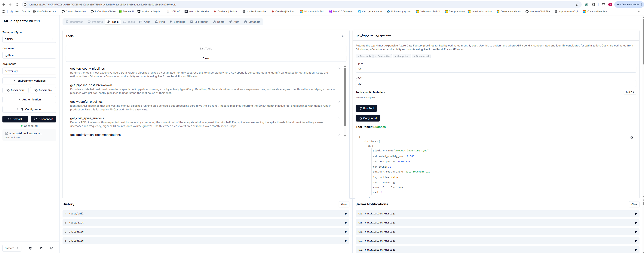644x253 pixels.
Task: Click the days input field
Action: pyautogui.click(x=496, y=84)
